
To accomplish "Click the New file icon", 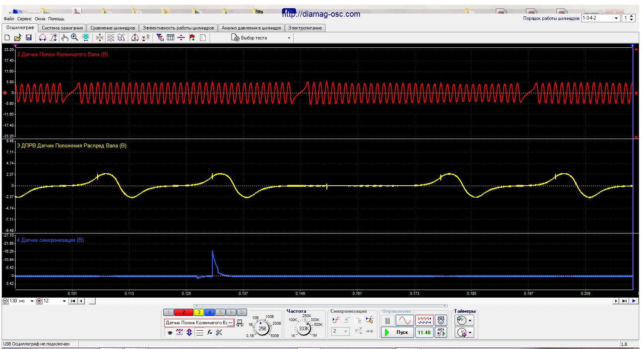I will click(7, 37).
